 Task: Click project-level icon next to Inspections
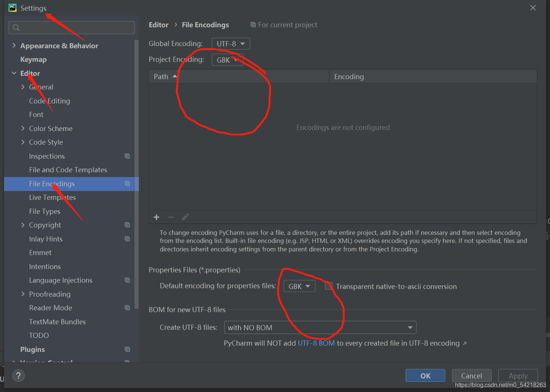pos(127,156)
